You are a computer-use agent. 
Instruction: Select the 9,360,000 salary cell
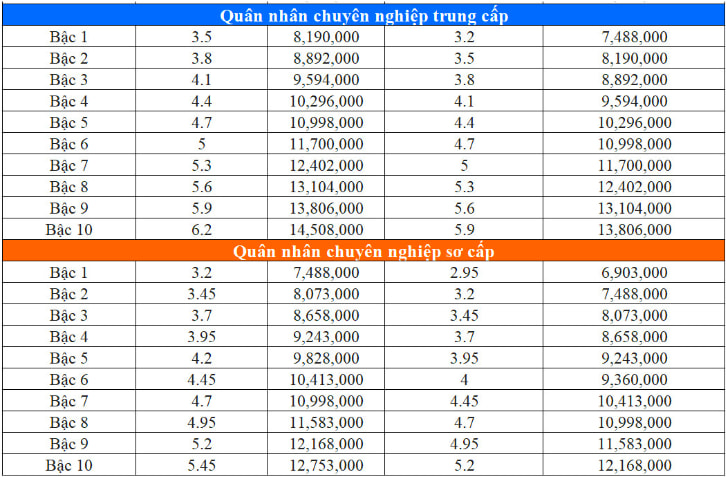pos(634,379)
